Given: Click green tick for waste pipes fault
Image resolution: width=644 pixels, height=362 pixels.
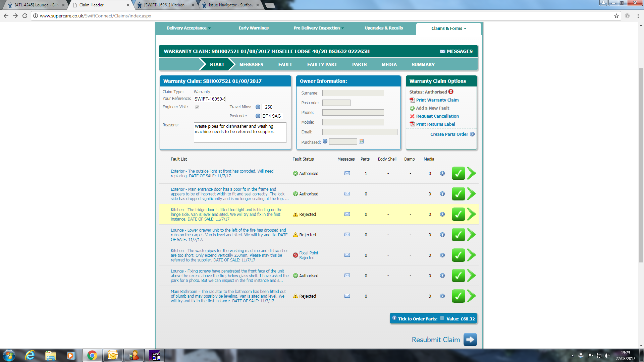Looking at the screenshot, I should tap(458, 255).
